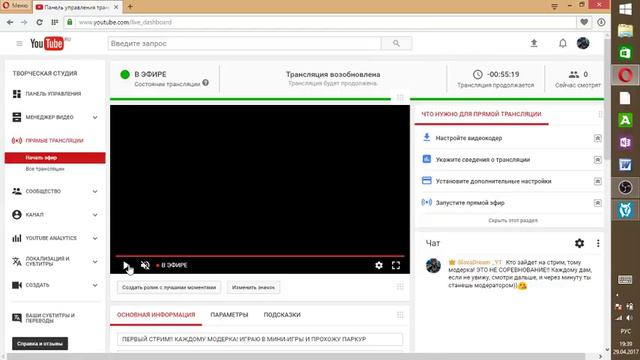Collapse the Укажите сведения о трансляции row
Viewport: 640px width, 360px height.
coord(598,160)
